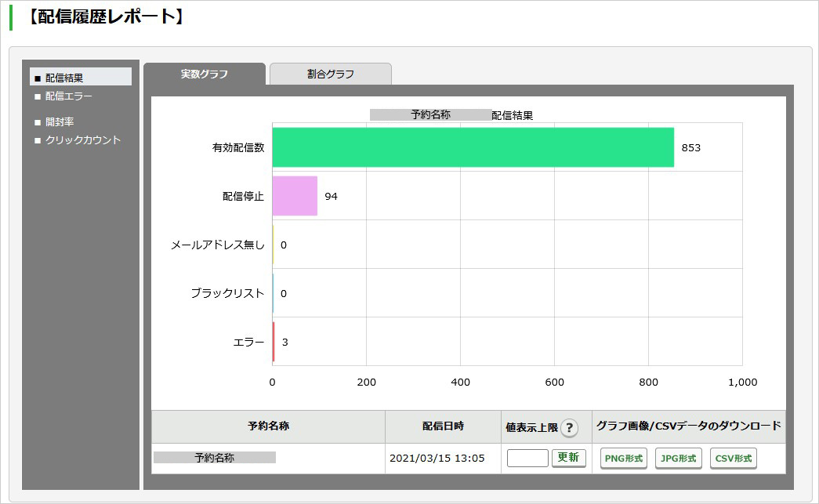Click the 更新 button
This screenshot has height=504, width=819.
[x=568, y=458]
